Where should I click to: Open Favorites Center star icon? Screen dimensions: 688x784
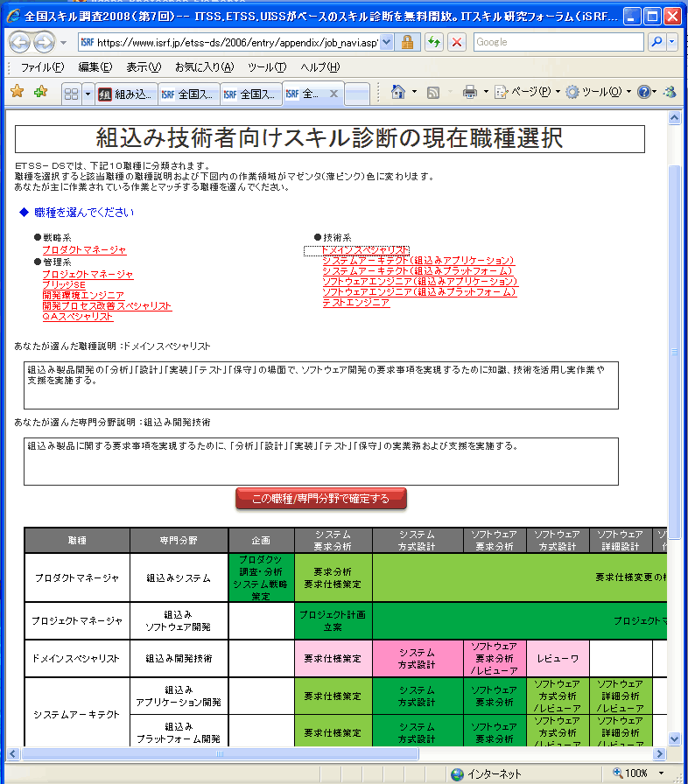point(18,92)
